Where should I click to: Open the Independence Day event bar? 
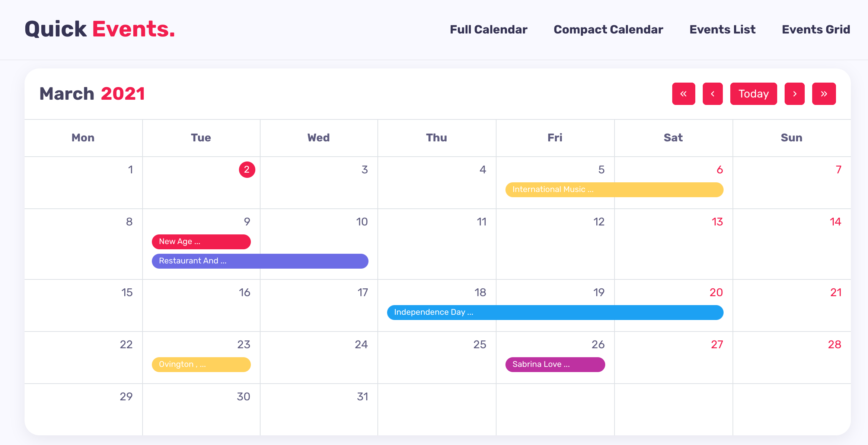[x=555, y=313]
